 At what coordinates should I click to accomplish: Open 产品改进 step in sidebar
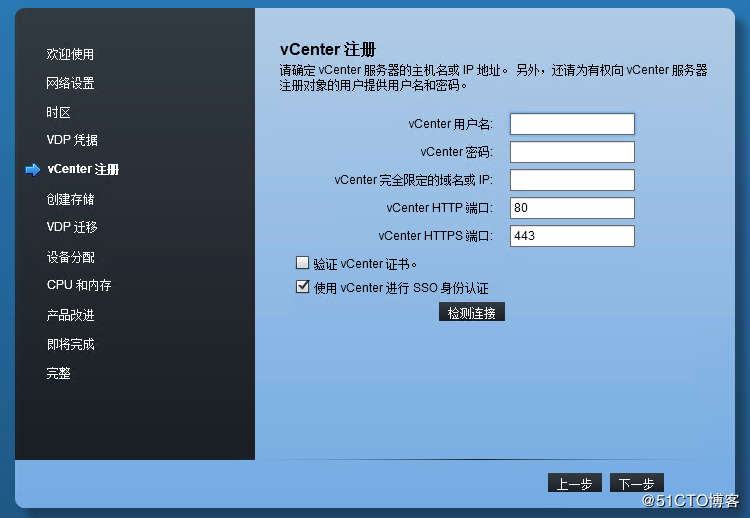coord(70,315)
